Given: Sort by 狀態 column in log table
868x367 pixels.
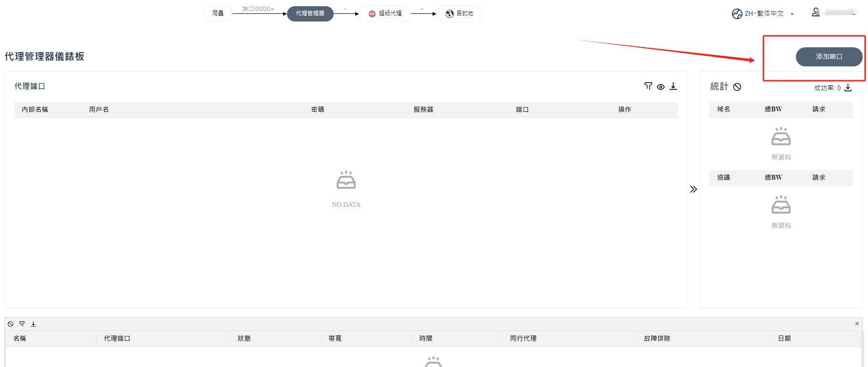Looking at the screenshot, I should (244, 338).
